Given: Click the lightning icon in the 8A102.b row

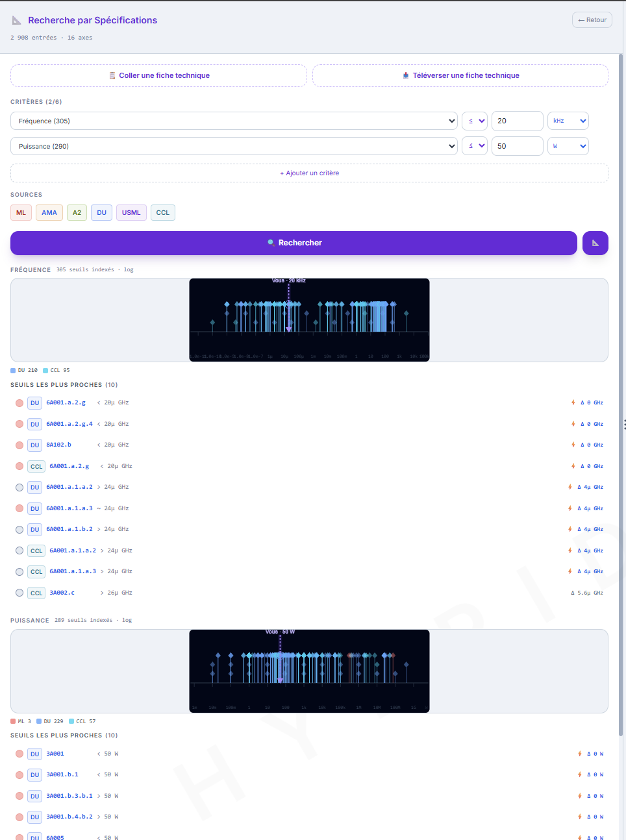Looking at the screenshot, I should point(573,445).
